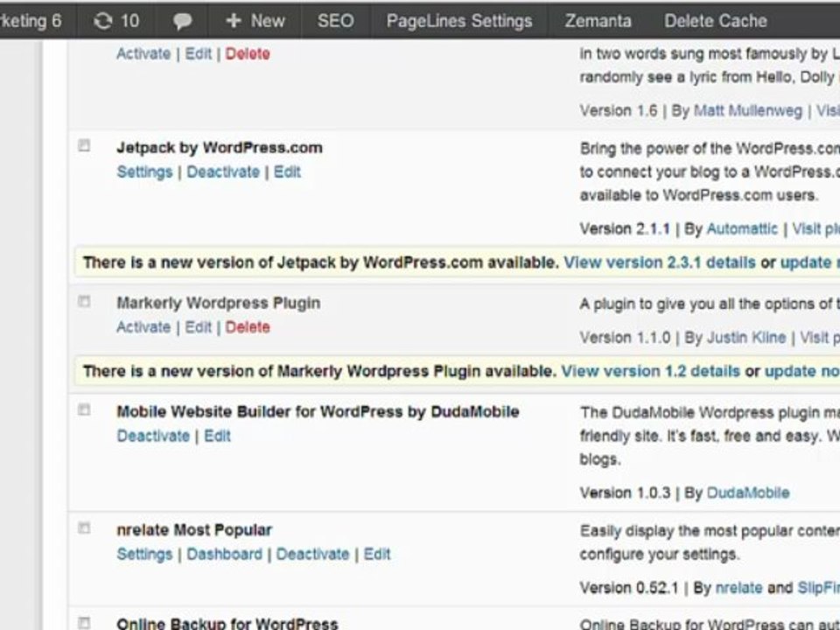Image resolution: width=840 pixels, height=630 pixels.
Task: Open the SEO admin bar menu
Action: click(x=335, y=21)
